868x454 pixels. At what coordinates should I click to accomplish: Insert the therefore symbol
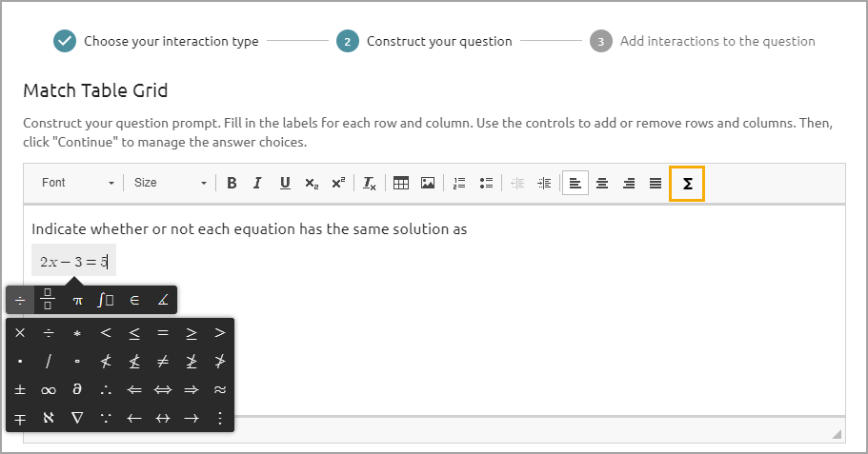(106, 389)
